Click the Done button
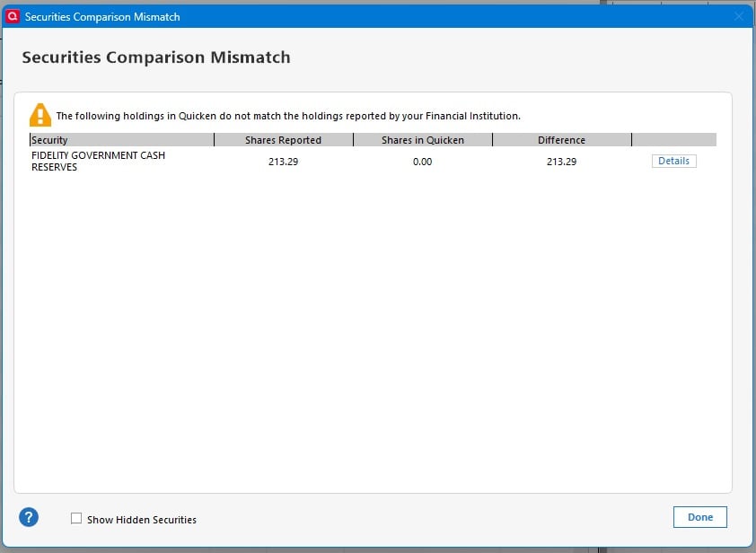 pyautogui.click(x=699, y=517)
